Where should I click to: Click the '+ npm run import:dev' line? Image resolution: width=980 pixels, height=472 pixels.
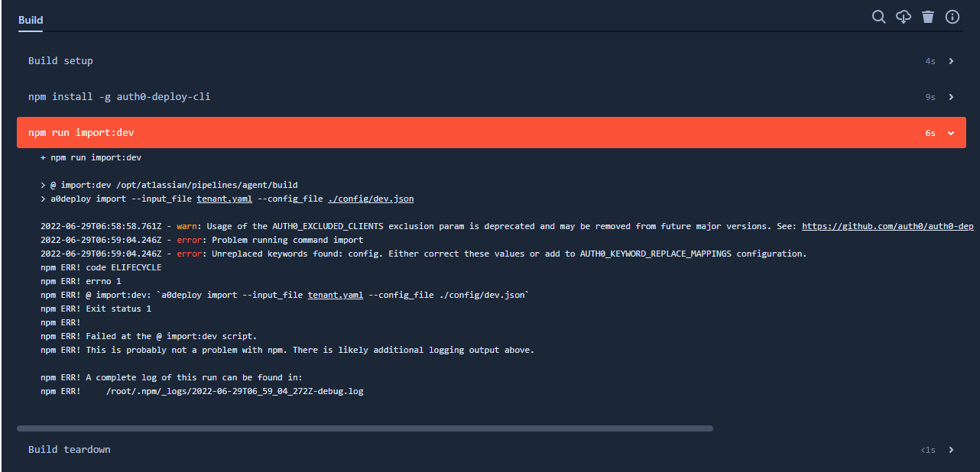pos(91,157)
